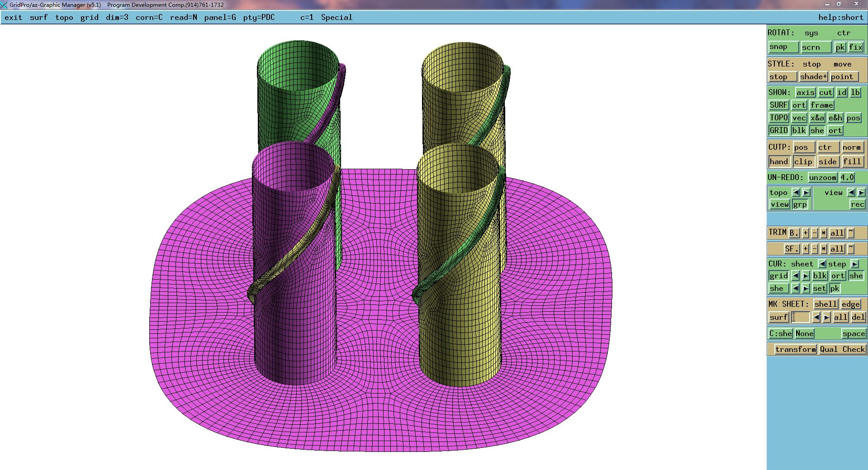Click the GridPro application icon in the title bar
The height and width of the screenshot is (470, 868).
pos(4,5)
